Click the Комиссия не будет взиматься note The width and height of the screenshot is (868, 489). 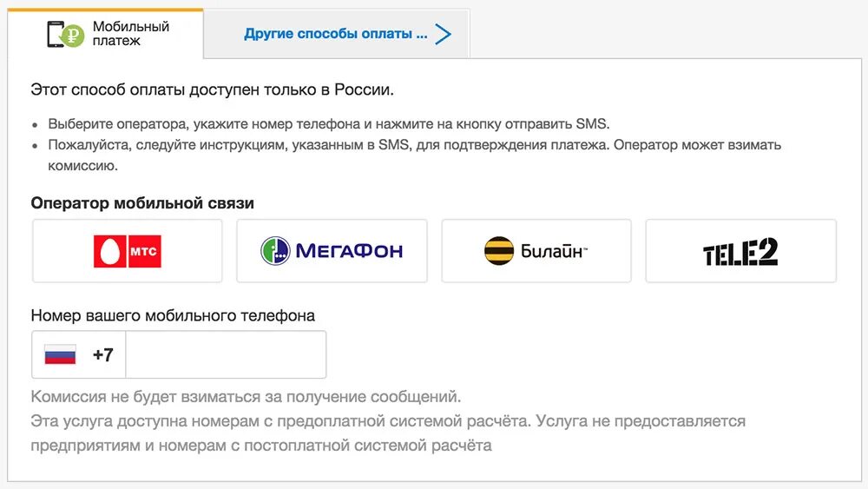pos(246,397)
